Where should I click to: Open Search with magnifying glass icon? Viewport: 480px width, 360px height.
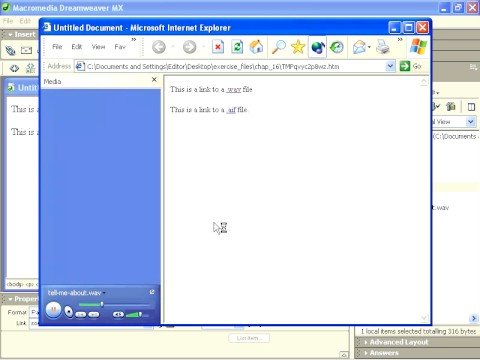[x=279, y=47]
